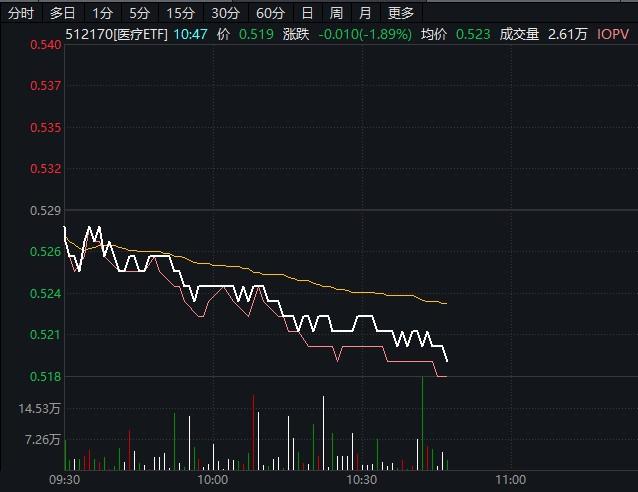Select the 15分 chart tab

click(x=180, y=14)
